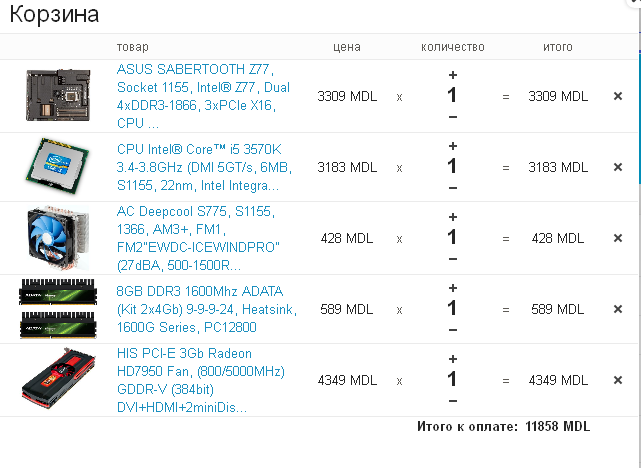The width and height of the screenshot is (641, 468).
Task: Click the '589 MDL' price in цена column
Action: [x=347, y=309]
